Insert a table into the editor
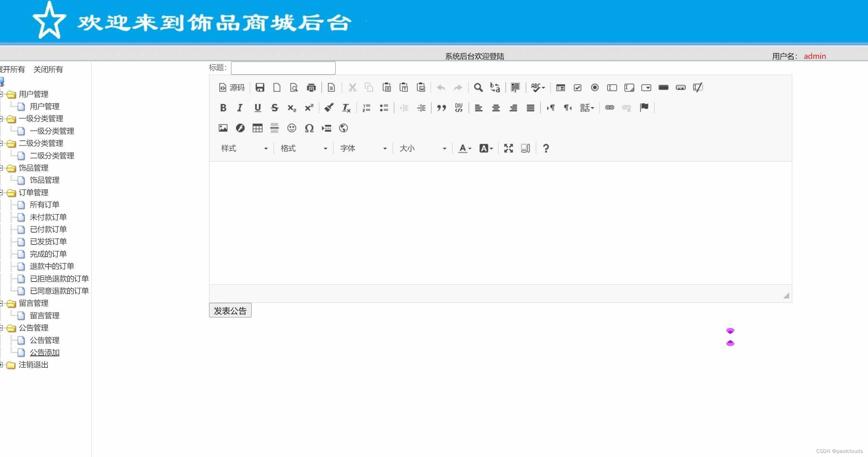868x457 pixels. click(257, 128)
